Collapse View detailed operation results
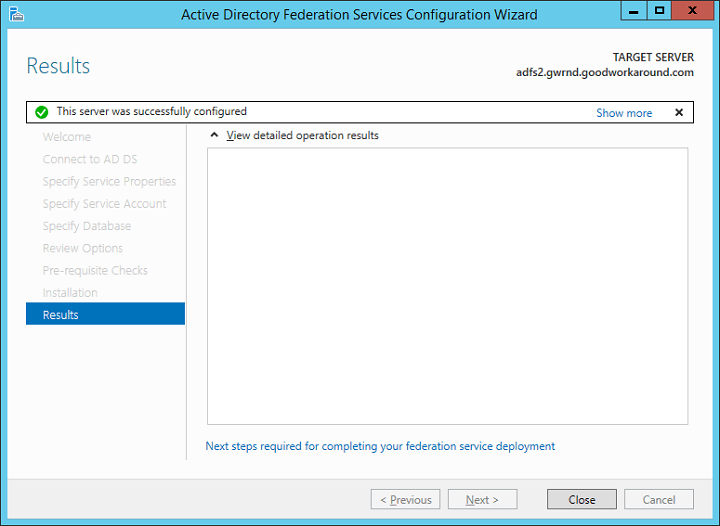The width and height of the screenshot is (720, 526). [x=213, y=136]
